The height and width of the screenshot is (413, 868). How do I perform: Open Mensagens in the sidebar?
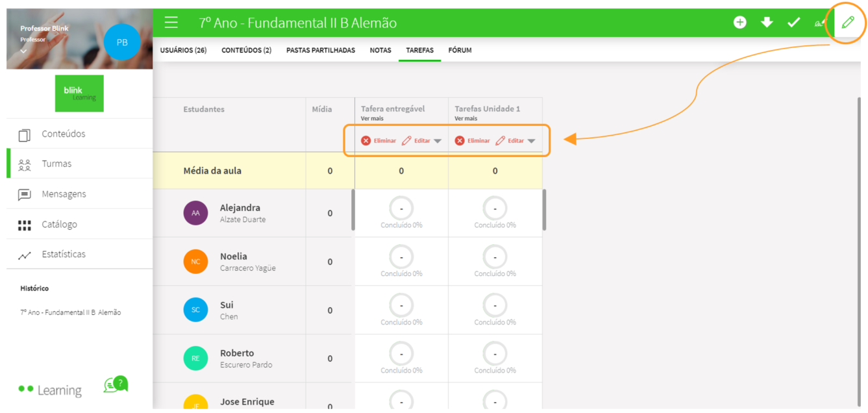64,194
